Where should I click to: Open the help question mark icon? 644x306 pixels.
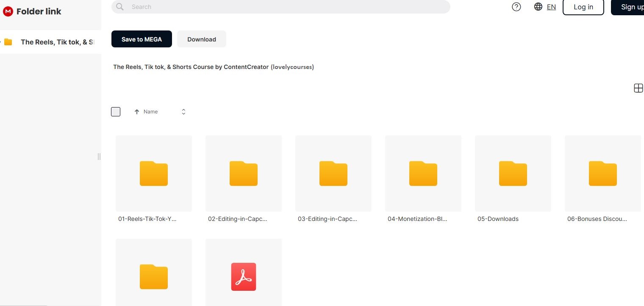[x=516, y=7]
